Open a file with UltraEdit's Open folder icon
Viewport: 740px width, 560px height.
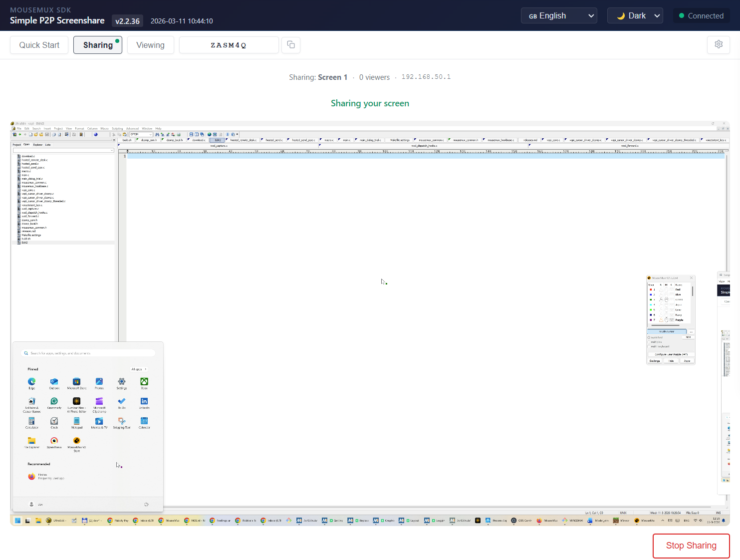tap(36, 134)
